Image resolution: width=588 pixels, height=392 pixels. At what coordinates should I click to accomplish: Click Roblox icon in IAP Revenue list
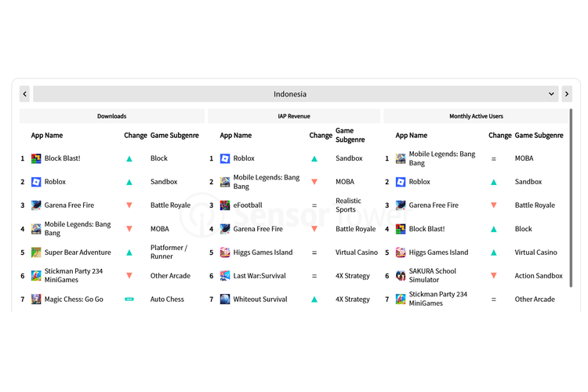(225, 158)
